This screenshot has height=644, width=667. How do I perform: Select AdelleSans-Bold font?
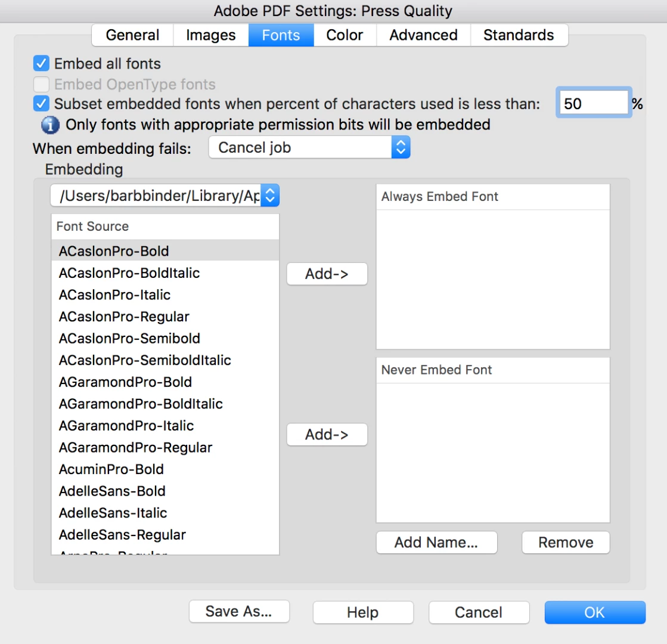tap(165, 491)
